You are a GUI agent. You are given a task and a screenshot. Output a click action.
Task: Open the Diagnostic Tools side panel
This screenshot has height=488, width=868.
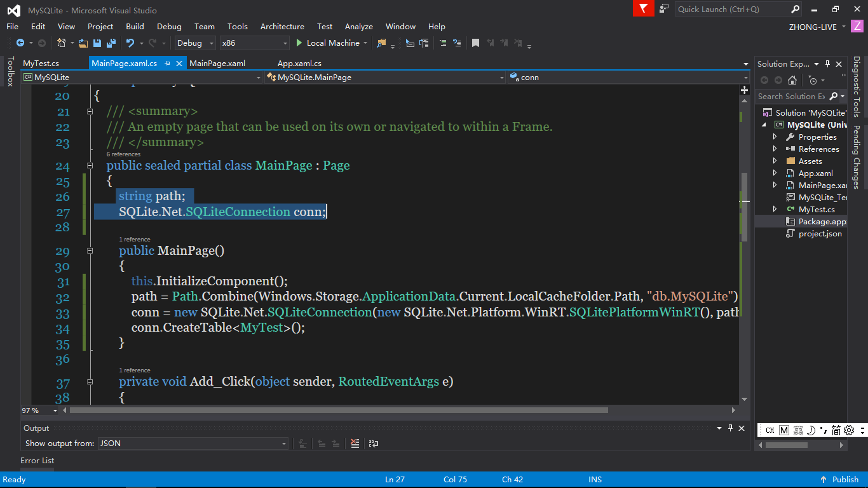click(x=857, y=86)
